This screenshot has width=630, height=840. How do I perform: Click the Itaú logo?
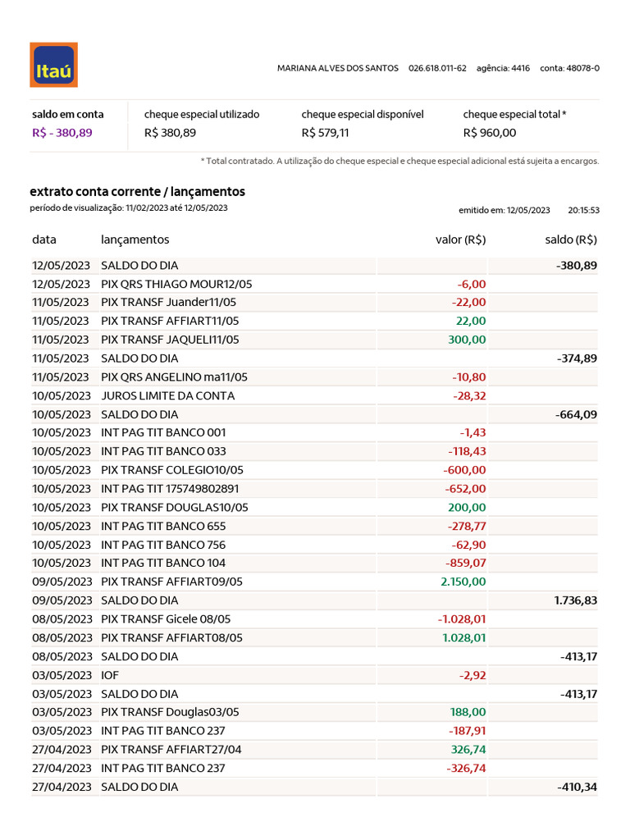click(x=53, y=65)
